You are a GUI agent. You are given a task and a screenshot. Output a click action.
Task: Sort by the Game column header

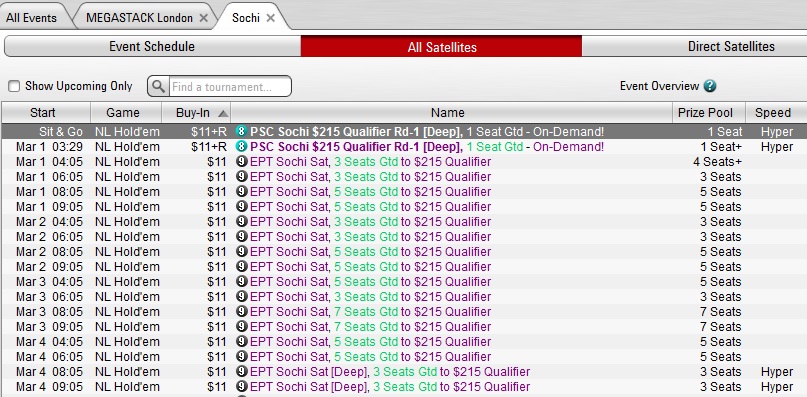pos(126,113)
